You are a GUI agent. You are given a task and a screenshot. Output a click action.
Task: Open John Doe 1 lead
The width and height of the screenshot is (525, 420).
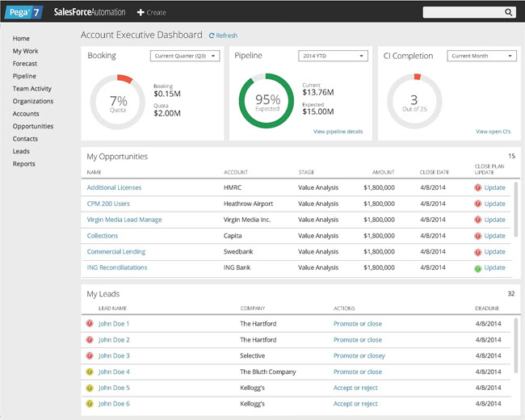(x=114, y=324)
